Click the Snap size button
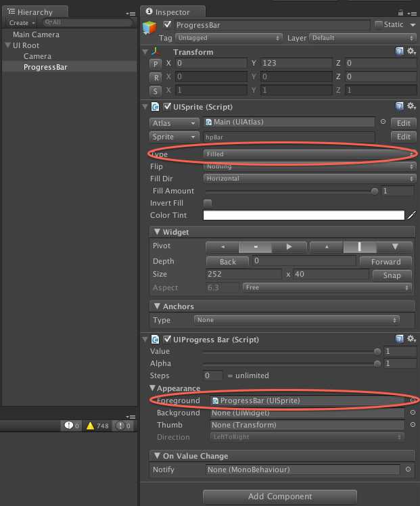 392,275
